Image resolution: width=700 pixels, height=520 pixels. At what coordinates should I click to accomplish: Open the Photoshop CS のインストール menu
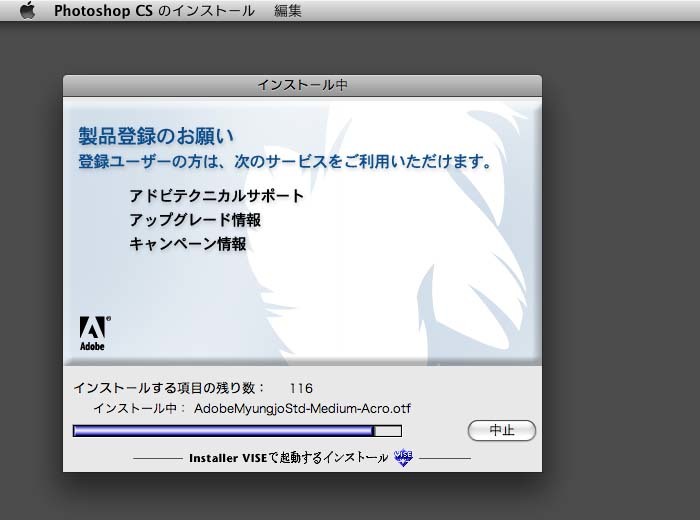point(154,11)
